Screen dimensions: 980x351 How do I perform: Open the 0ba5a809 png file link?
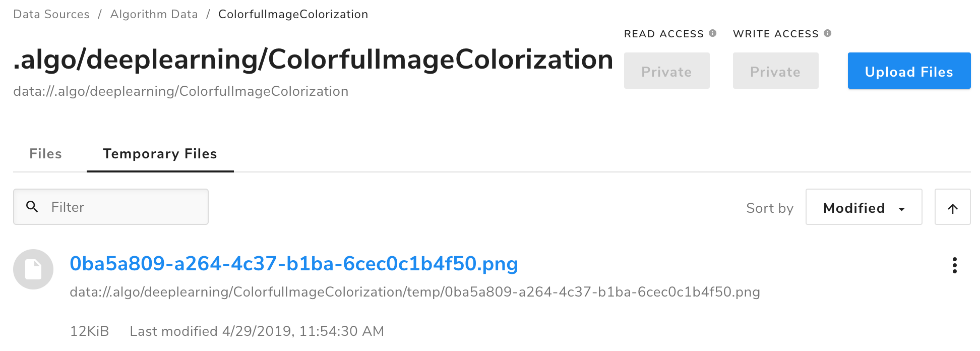tap(294, 264)
